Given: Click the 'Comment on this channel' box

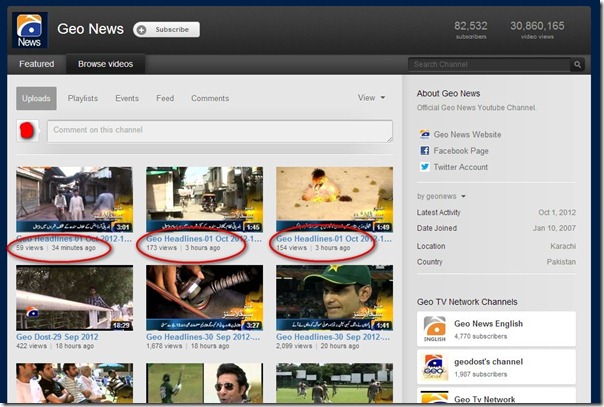Looking at the screenshot, I should coord(219,131).
